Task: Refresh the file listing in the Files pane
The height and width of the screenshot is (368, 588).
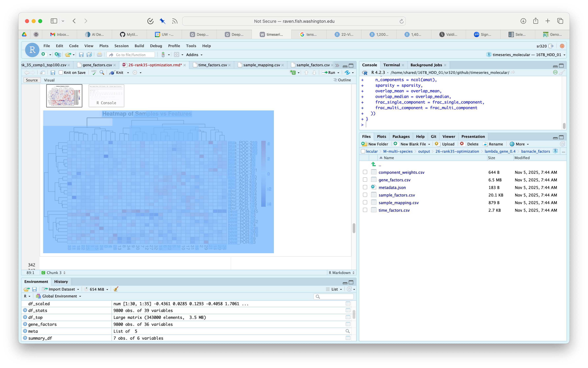Action: click(562, 144)
